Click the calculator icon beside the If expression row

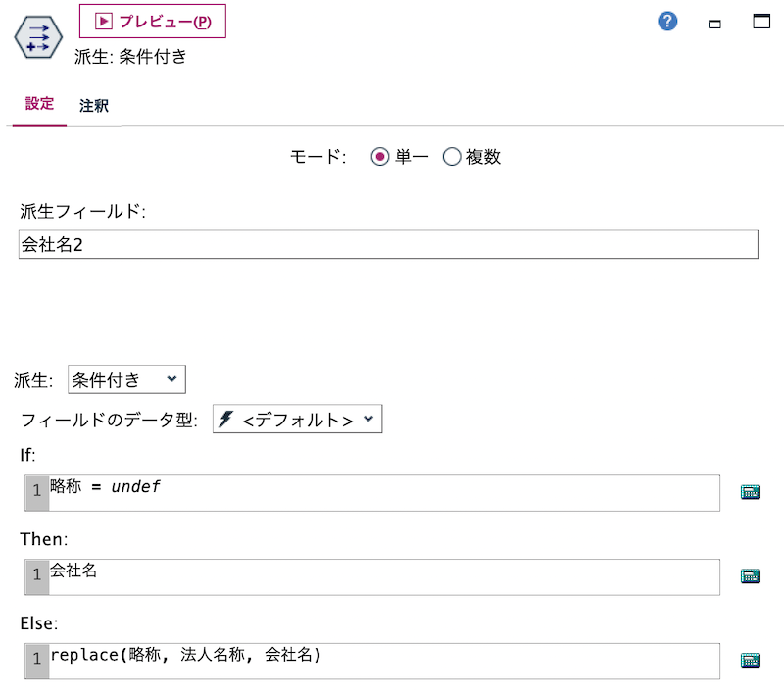(x=750, y=492)
